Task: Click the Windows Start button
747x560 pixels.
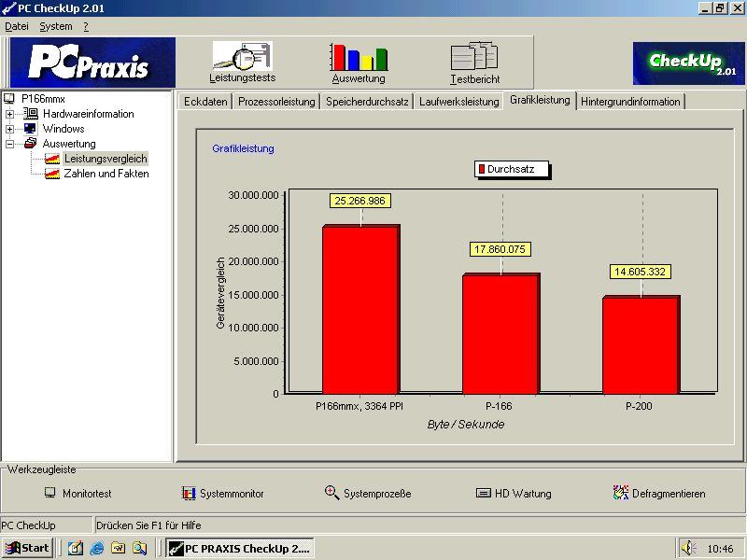Action: 27,548
